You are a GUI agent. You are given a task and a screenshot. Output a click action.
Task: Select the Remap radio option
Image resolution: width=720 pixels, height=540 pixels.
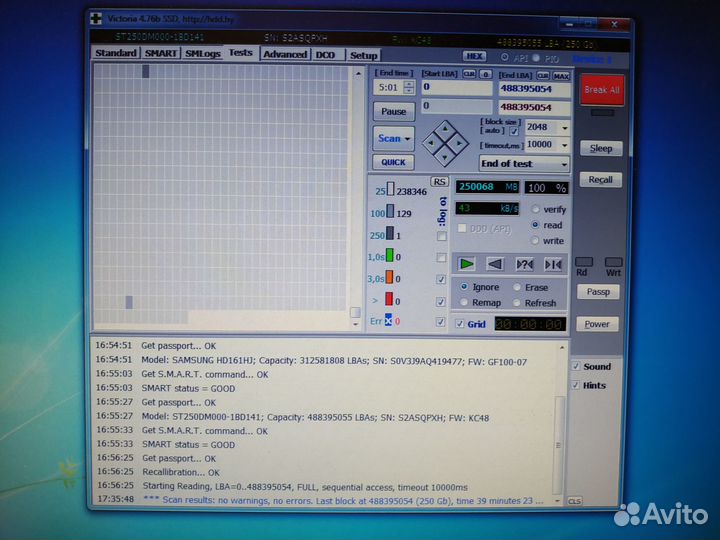(464, 302)
